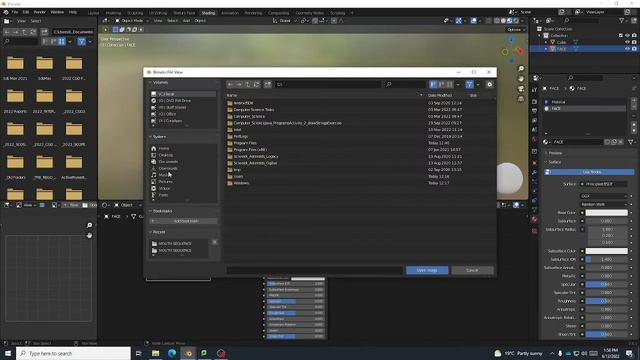This screenshot has width=640, height=360.
Task: Click the taskbar File Explorer icon
Action: point(156,353)
